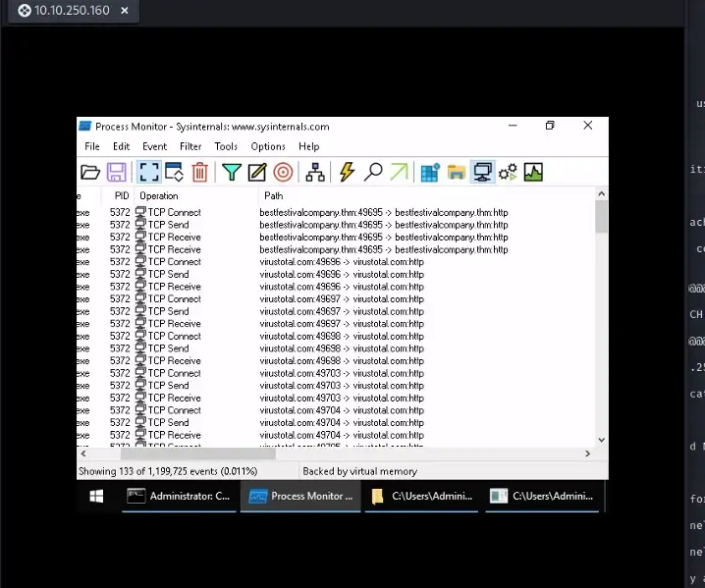This screenshot has height=588, width=705.
Task: Click the horizontal scrollbar thumb
Action: pyautogui.click(x=197, y=454)
